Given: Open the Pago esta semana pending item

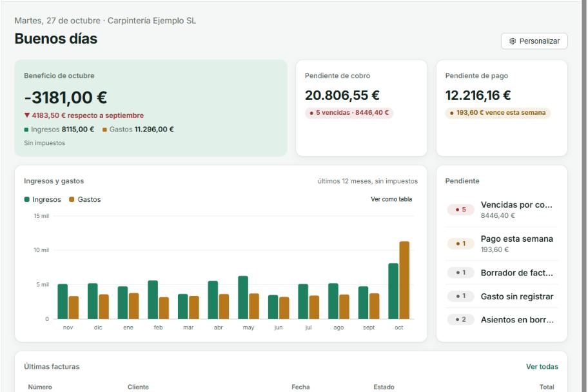Looking at the screenshot, I should (x=502, y=244).
